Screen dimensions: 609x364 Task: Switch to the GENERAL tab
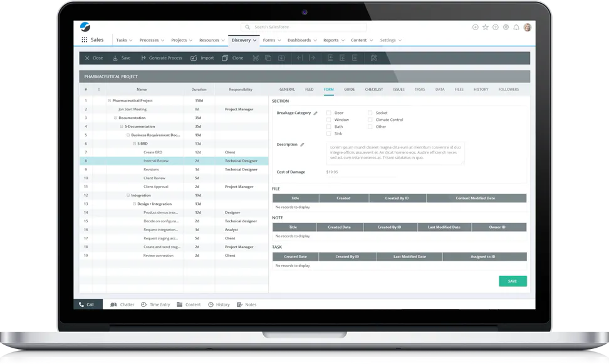[287, 90]
